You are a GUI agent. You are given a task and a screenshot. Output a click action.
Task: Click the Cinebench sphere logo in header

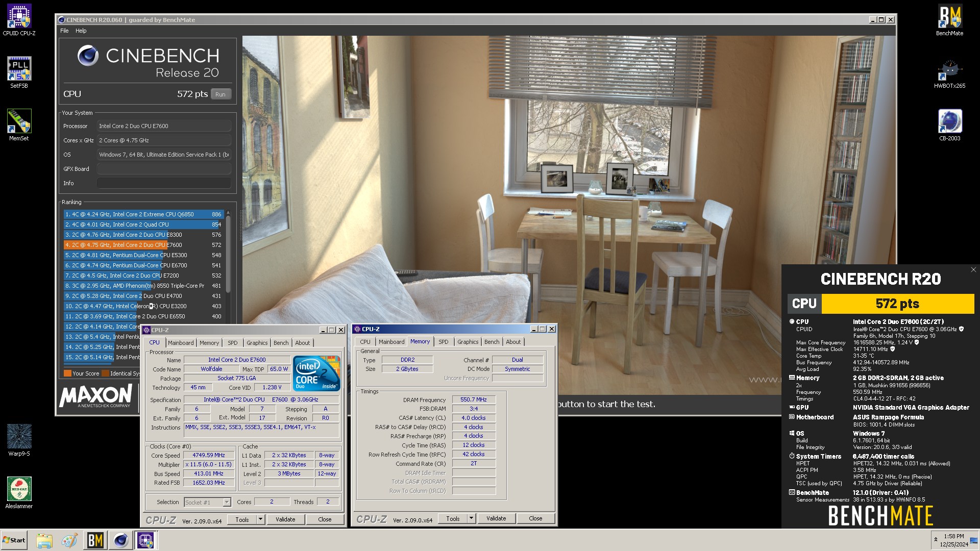click(x=88, y=56)
